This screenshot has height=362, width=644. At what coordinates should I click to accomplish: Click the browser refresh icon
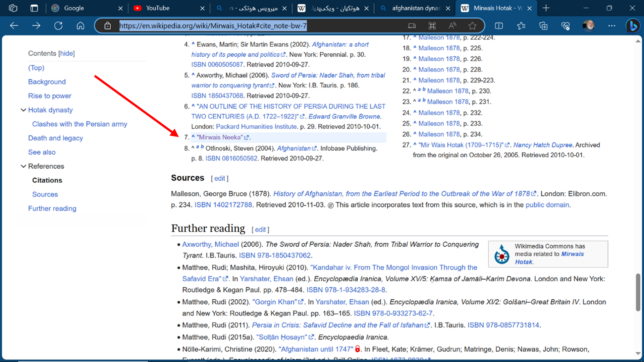58,26
